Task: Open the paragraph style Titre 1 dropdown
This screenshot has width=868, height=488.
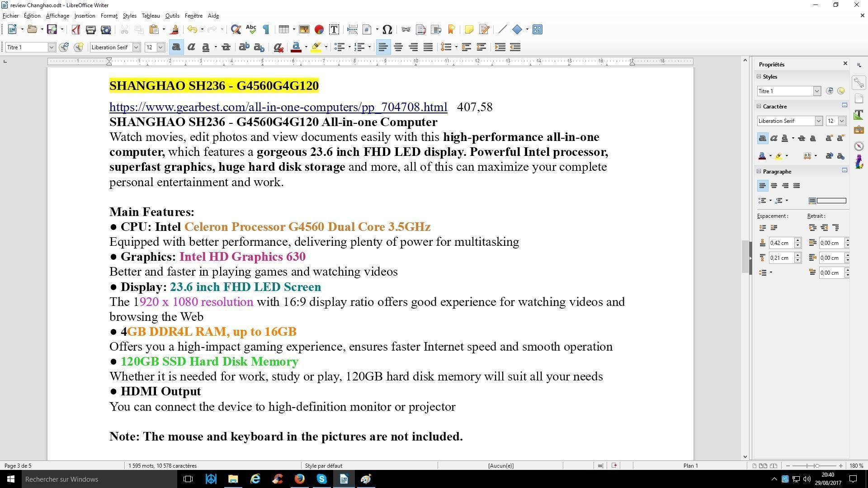Action: (x=51, y=47)
